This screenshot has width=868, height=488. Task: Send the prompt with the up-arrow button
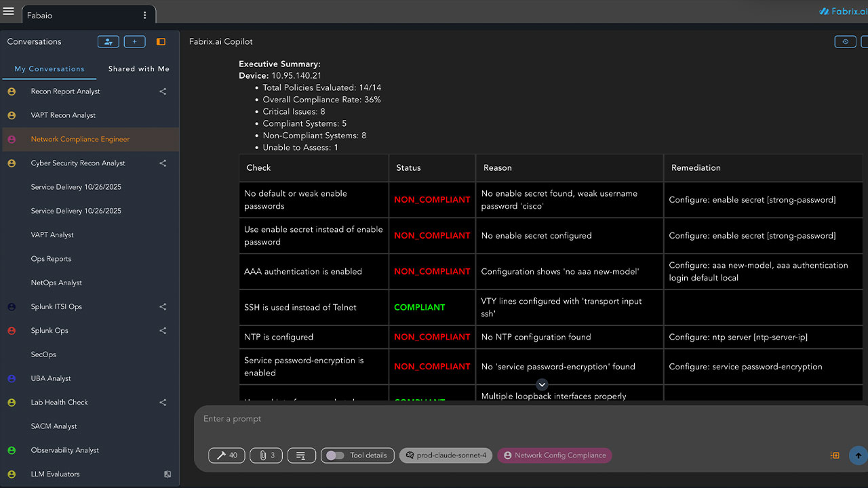pyautogui.click(x=859, y=455)
